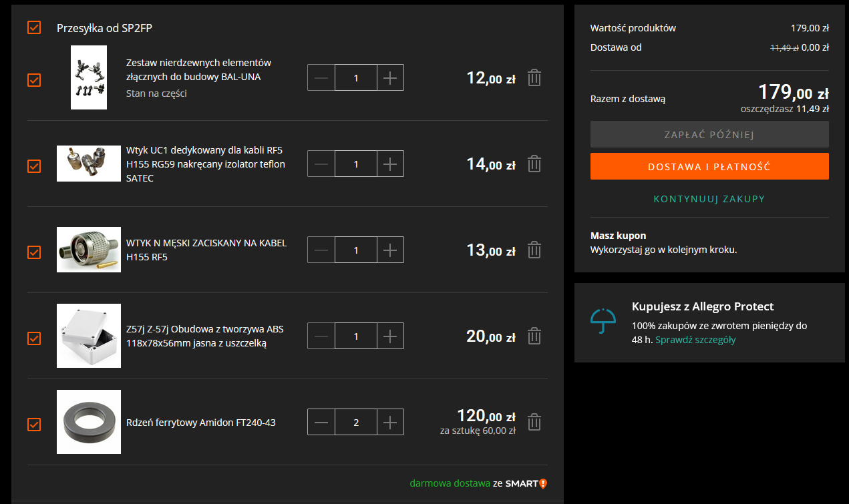Uncheck the BAL-UNA set item
Image resolution: width=849 pixels, height=504 pixels.
pos(34,80)
